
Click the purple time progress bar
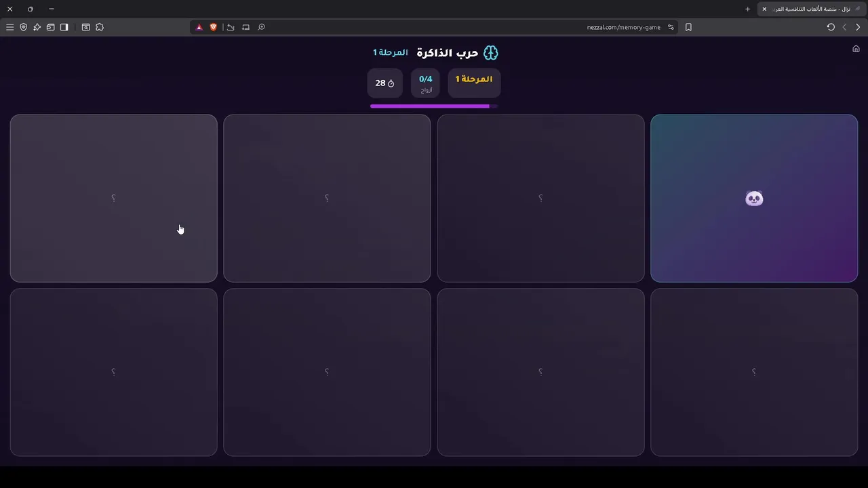(434, 106)
